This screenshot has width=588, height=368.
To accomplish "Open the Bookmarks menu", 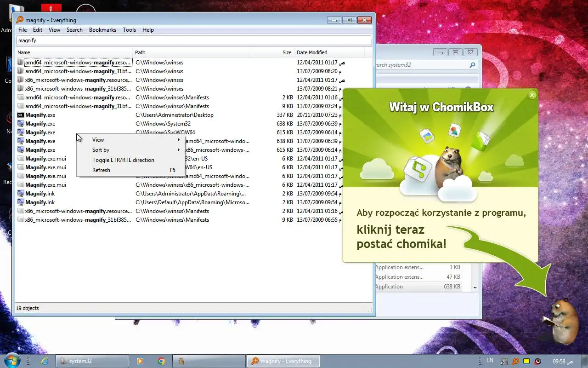I will pyautogui.click(x=102, y=30).
